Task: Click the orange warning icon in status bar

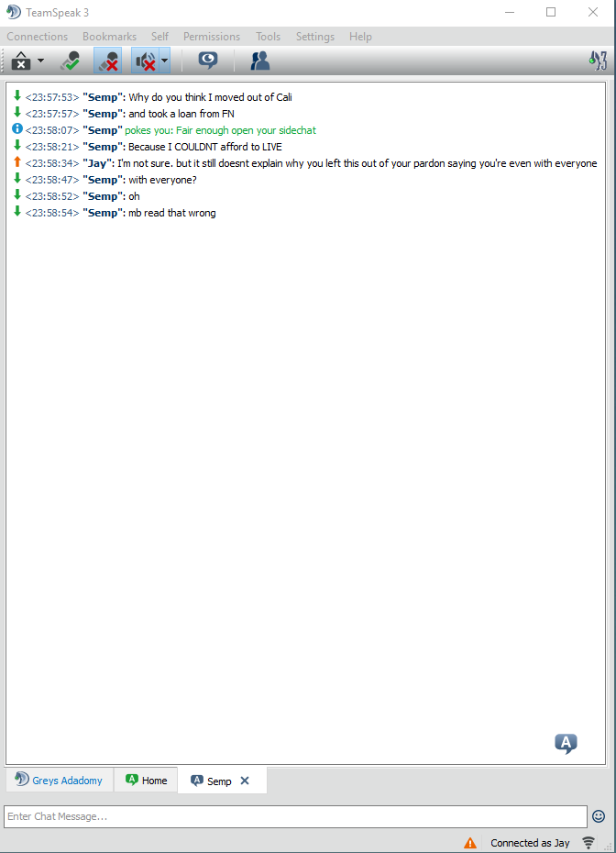Action: point(470,843)
